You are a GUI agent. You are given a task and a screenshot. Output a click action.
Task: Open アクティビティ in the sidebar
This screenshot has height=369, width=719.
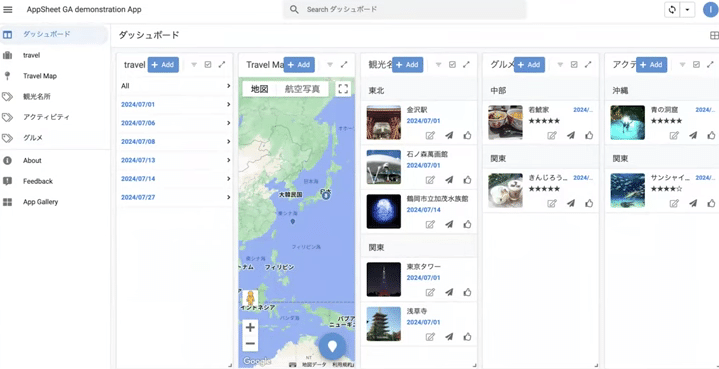54,117
